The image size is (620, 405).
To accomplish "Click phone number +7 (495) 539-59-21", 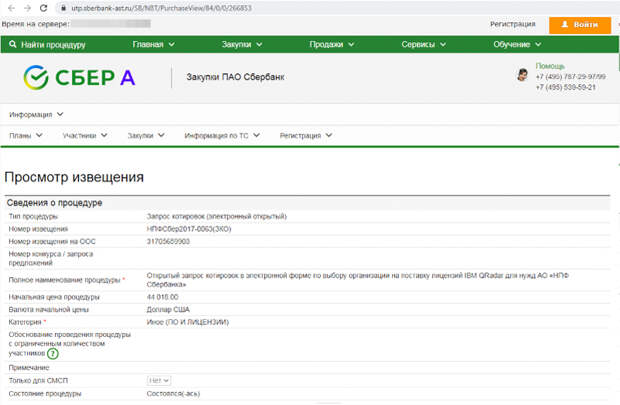I will click(566, 87).
